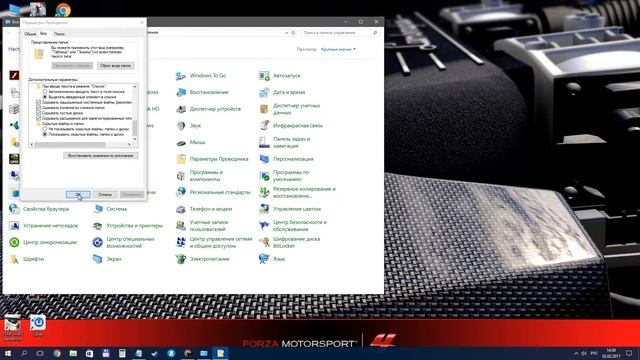
Task: Click the settings list scroll-up arrow
Action: (x=135, y=87)
